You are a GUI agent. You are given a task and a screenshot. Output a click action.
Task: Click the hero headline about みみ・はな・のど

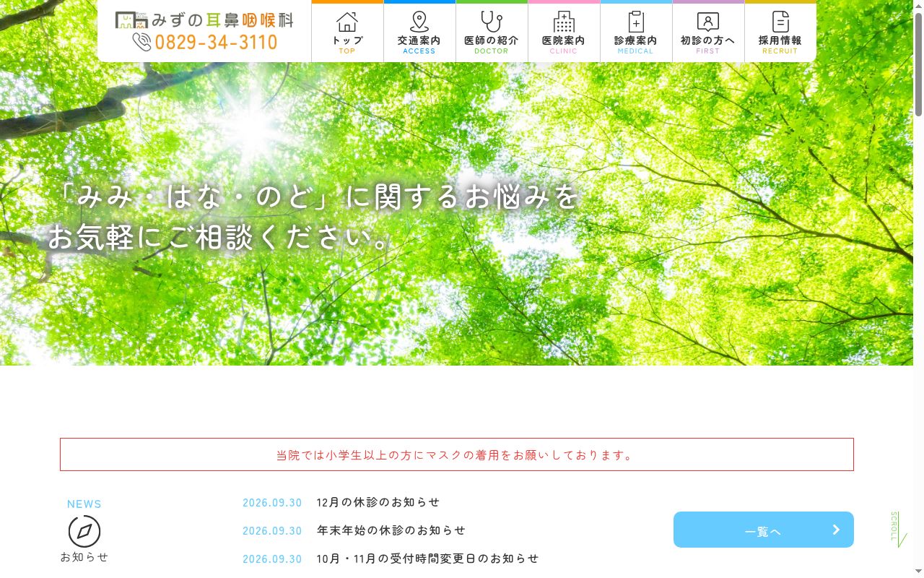pos(314,217)
